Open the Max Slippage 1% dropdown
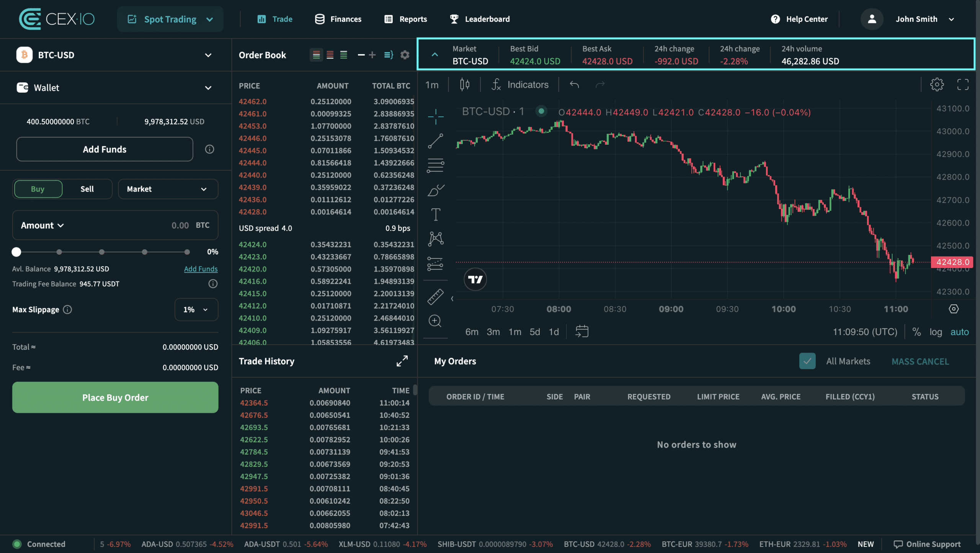Image resolution: width=980 pixels, height=553 pixels. [x=196, y=309]
